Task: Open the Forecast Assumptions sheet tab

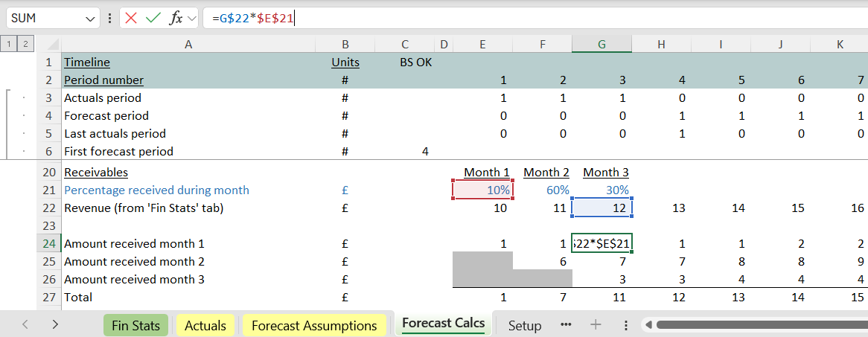Action: tap(313, 325)
